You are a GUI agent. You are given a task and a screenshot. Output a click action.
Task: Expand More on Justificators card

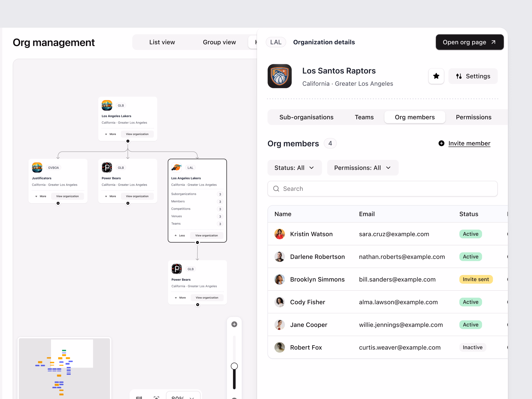[x=41, y=196]
